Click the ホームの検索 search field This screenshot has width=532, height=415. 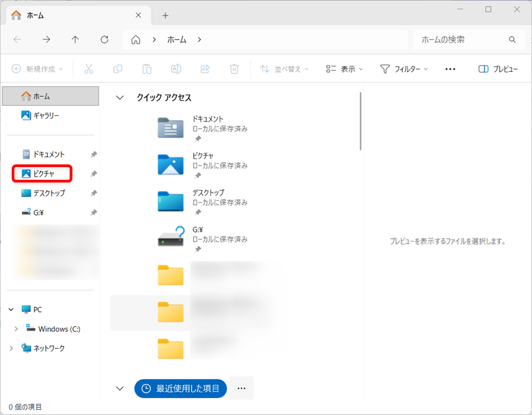(x=462, y=39)
